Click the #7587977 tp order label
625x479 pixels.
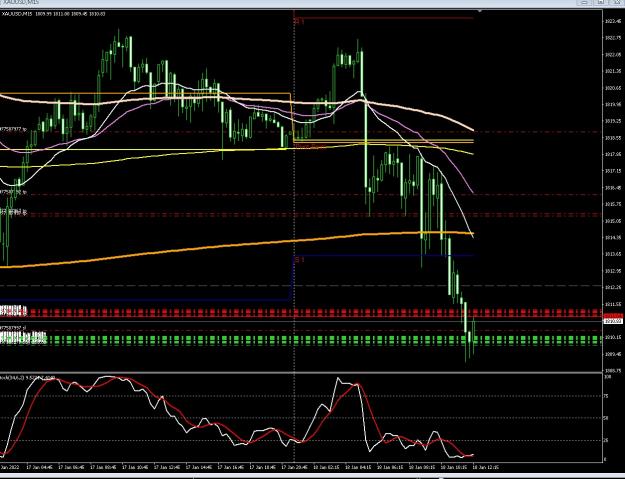(13, 129)
